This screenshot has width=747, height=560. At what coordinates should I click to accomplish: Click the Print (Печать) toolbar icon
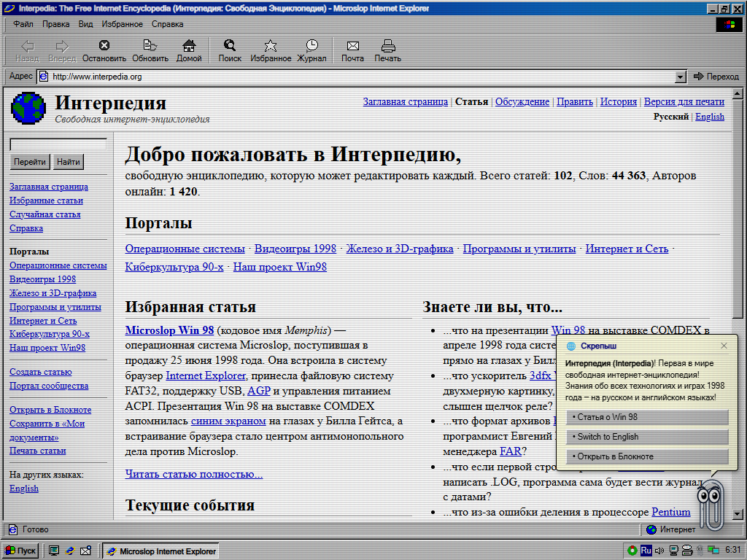click(x=388, y=51)
